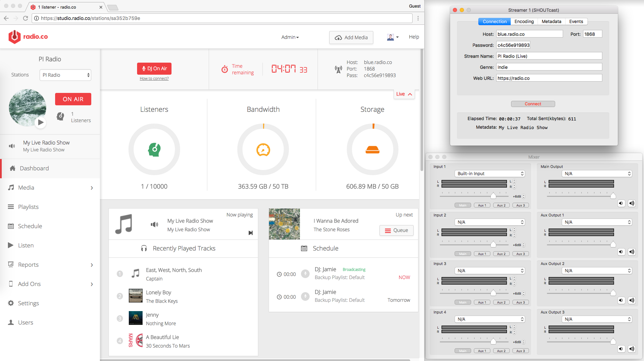Open the Admin dropdown menu
The image size is (644, 361).
point(290,37)
